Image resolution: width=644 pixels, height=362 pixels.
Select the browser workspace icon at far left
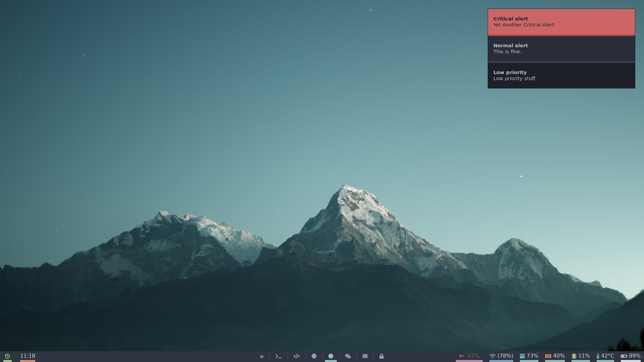262,356
